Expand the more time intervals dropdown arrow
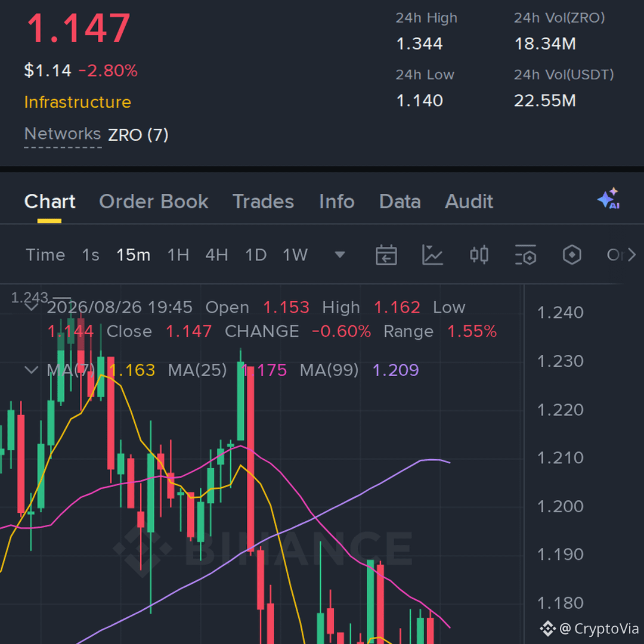 point(340,255)
